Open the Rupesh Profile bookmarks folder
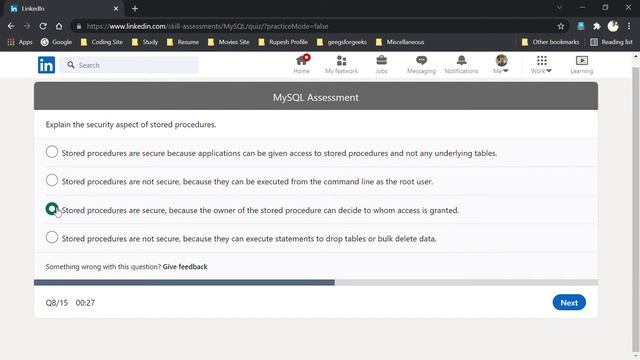The image size is (640, 360). [x=283, y=42]
